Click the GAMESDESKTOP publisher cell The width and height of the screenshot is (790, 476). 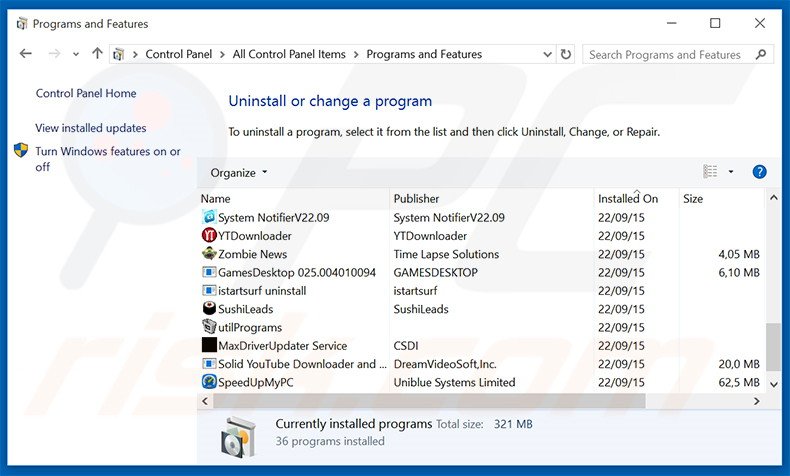[x=435, y=273]
